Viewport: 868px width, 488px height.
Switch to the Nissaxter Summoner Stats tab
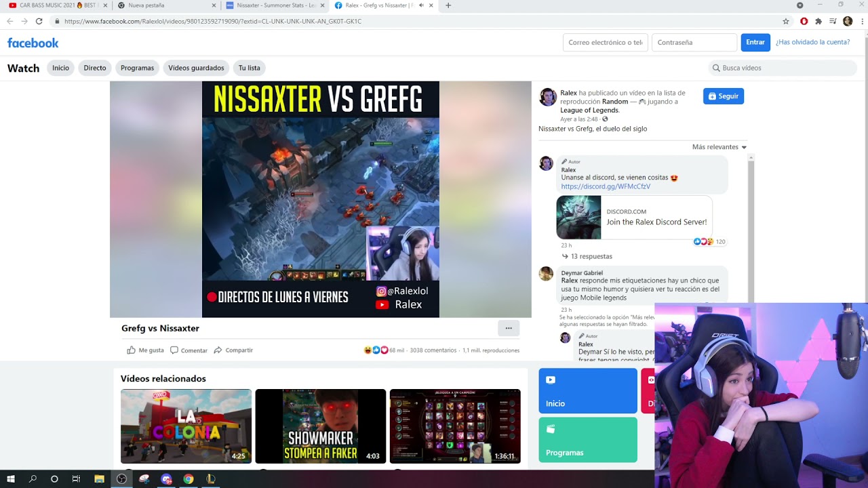point(275,5)
